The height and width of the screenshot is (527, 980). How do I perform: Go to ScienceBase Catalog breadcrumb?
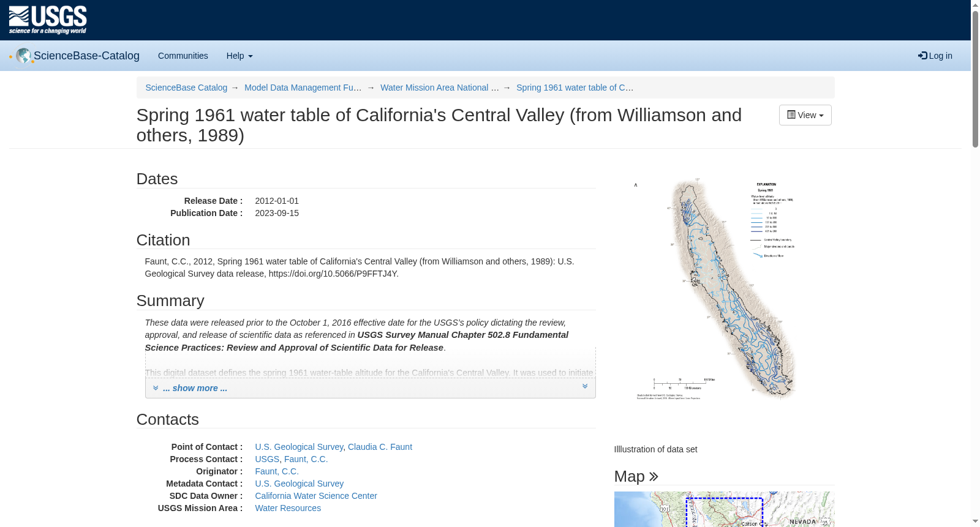click(x=186, y=88)
